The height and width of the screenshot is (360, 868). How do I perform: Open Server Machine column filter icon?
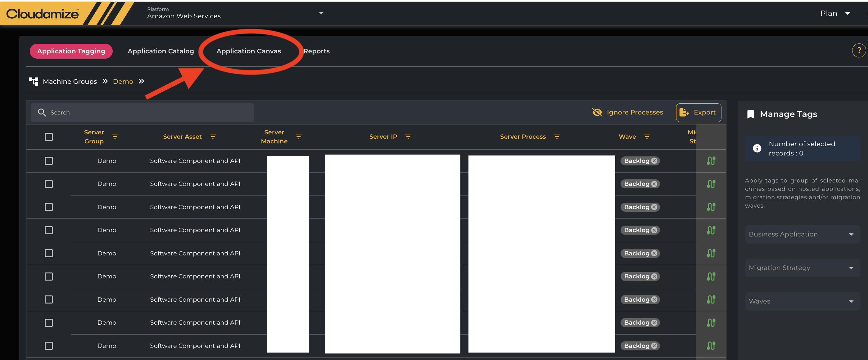click(299, 137)
